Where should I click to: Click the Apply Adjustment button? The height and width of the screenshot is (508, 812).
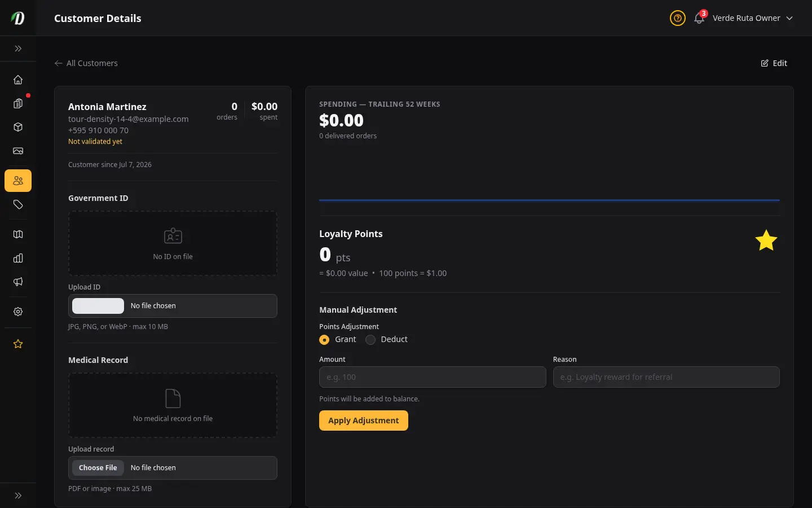pos(364,421)
